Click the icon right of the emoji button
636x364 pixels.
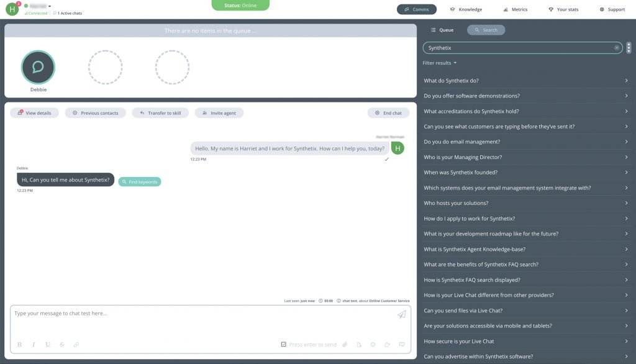tap(388, 345)
